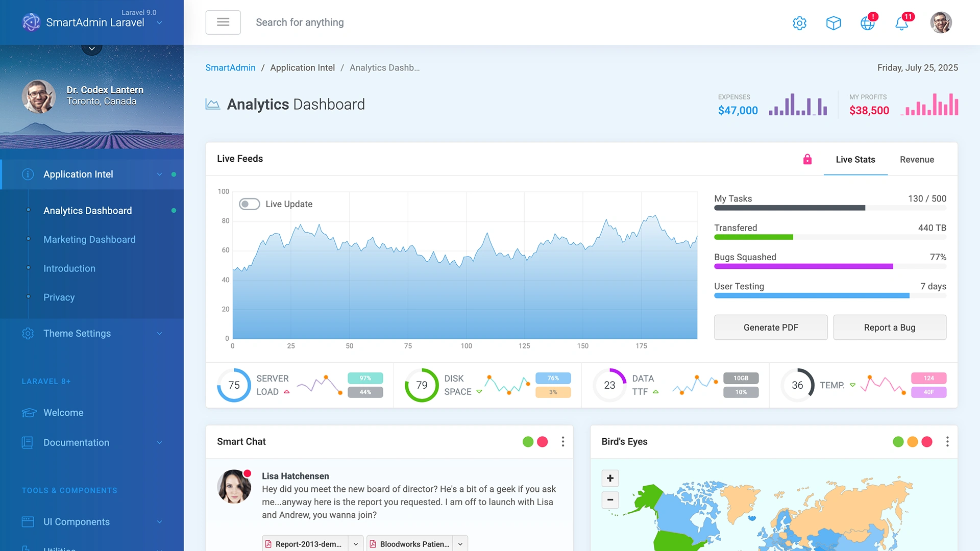
Task: Click the package cube icon in the header
Action: pyautogui.click(x=834, y=23)
